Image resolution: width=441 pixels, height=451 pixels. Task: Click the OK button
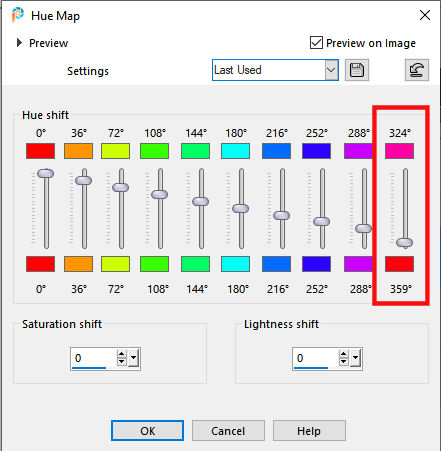(147, 431)
